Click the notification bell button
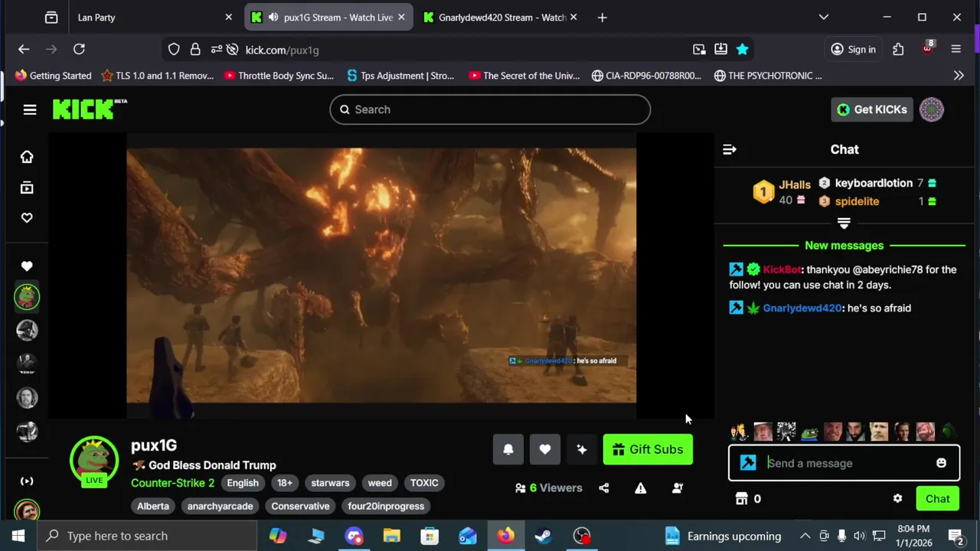The width and height of the screenshot is (980, 551). 508,449
